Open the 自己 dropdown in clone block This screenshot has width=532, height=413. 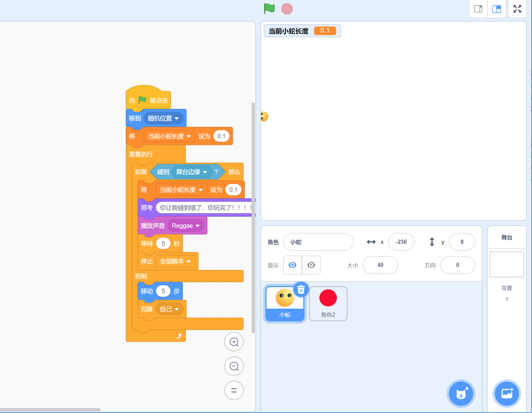click(169, 309)
